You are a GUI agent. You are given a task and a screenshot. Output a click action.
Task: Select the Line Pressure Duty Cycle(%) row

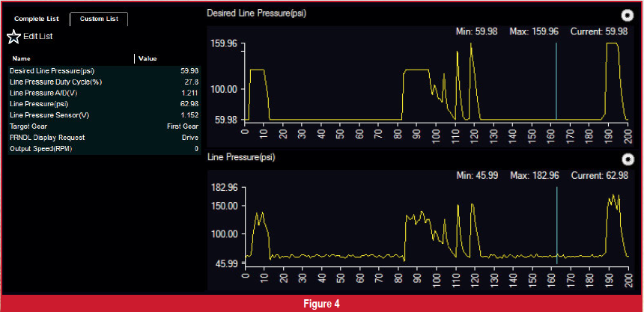[103, 82]
